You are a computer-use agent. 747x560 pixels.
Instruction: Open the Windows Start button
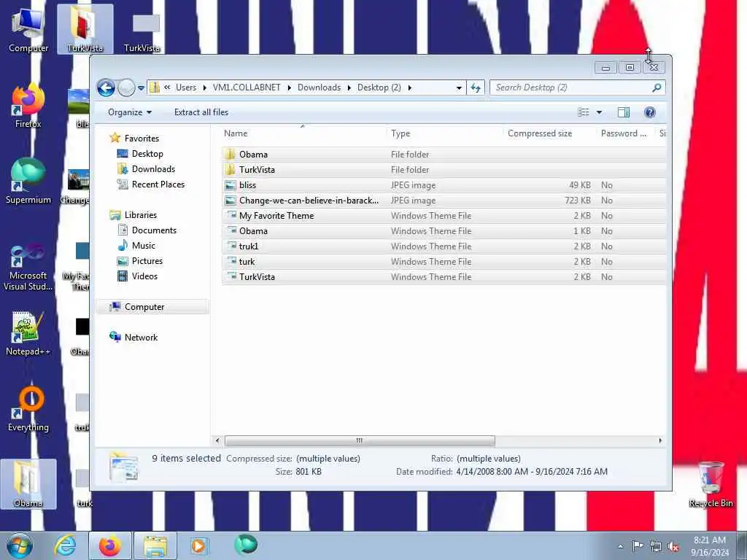(20, 545)
